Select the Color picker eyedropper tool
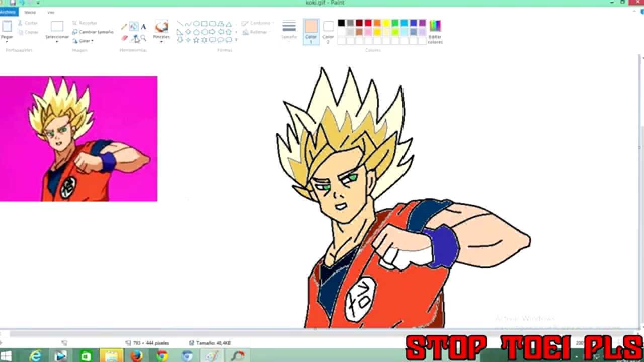Image resolution: width=644 pixels, height=362 pixels. (134, 38)
